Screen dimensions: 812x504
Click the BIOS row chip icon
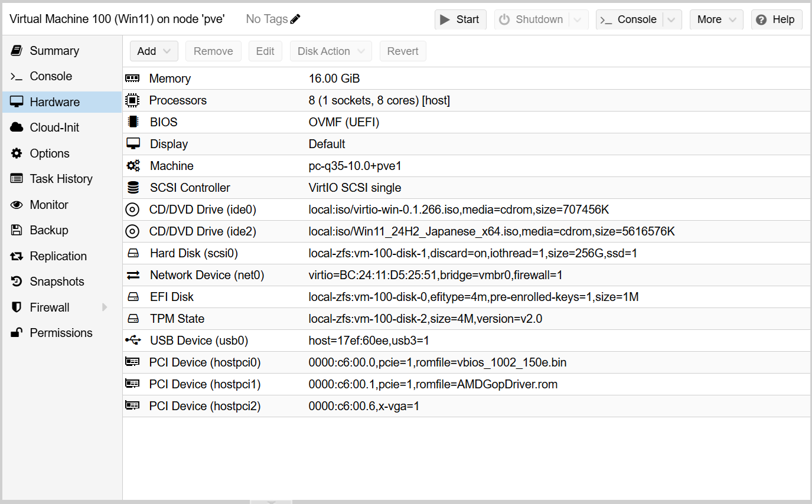pyautogui.click(x=133, y=122)
